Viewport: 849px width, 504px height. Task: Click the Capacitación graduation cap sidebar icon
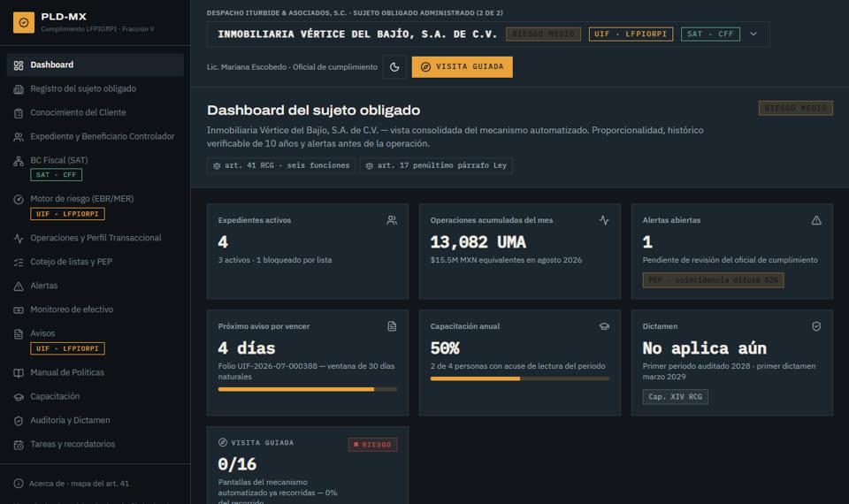pyautogui.click(x=19, y=397)
